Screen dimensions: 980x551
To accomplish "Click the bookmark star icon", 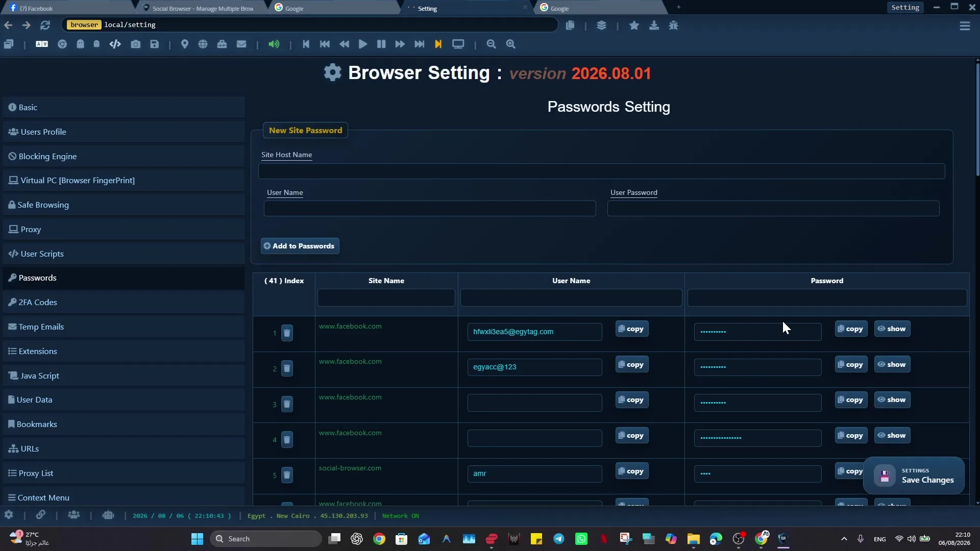I will tap(634, 25).
